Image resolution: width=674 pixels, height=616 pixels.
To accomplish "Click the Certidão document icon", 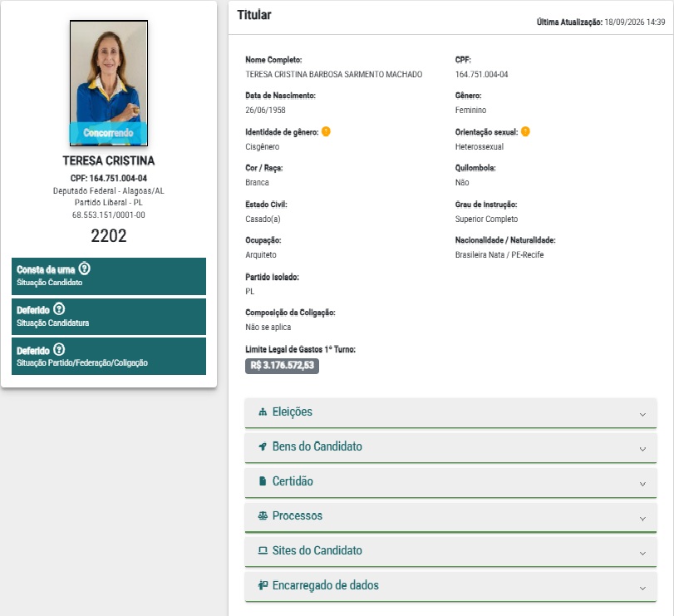I will coord(263,481).
